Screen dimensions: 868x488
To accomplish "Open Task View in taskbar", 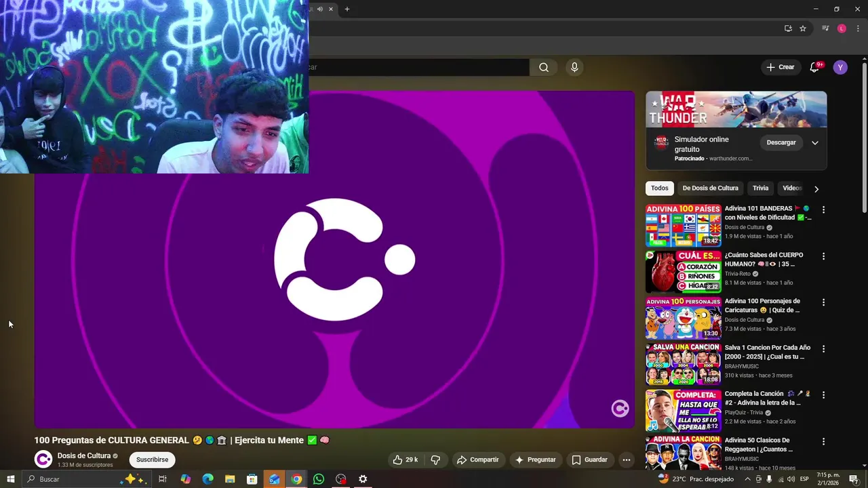I will pos(163,479).
